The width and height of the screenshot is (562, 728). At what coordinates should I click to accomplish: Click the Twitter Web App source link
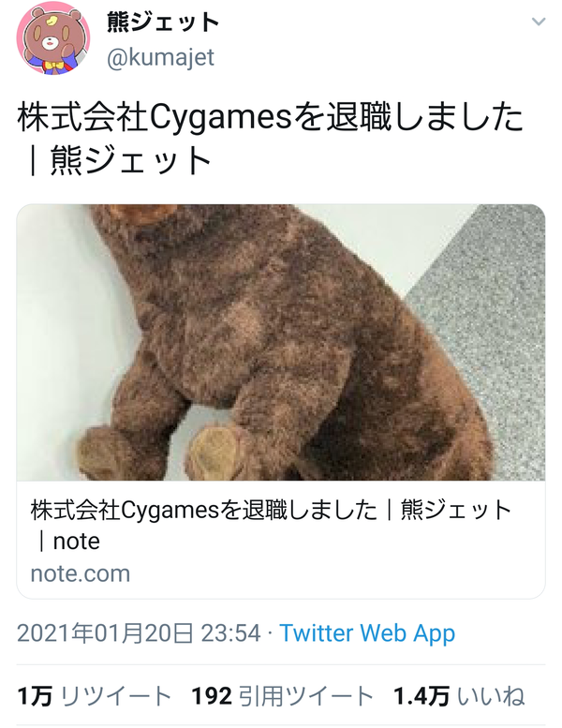(x=367, y=633)
